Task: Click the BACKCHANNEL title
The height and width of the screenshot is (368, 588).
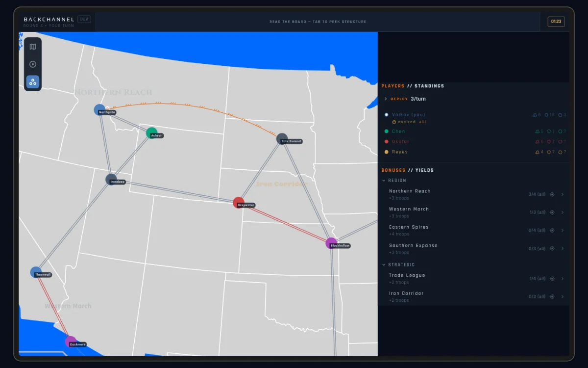Action: [49, 20]
